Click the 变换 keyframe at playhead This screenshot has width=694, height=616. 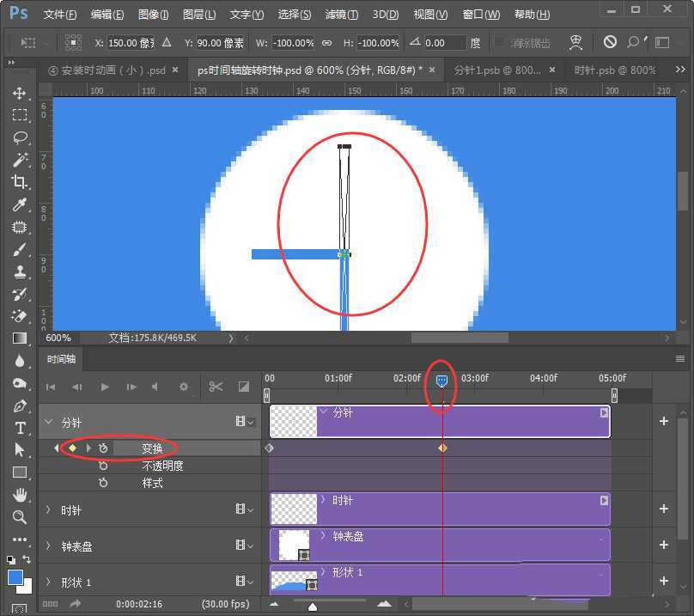click(442, 448)
